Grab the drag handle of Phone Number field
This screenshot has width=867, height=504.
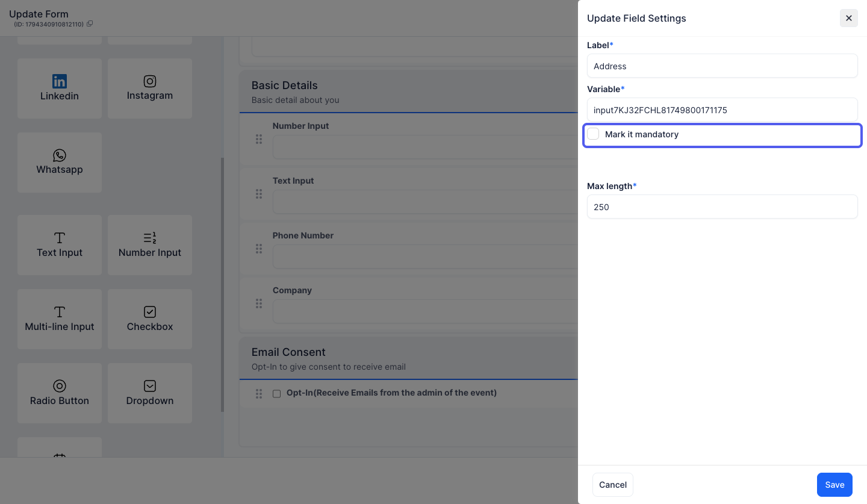coord(259,249)
